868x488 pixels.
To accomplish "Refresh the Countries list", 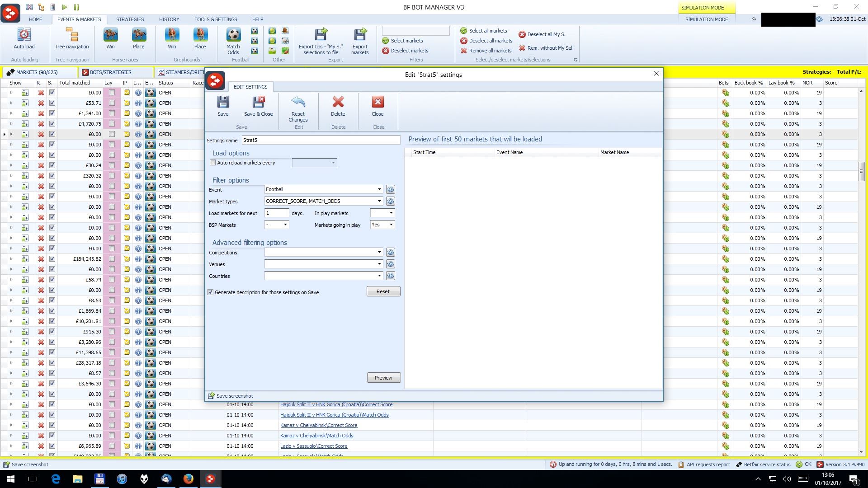I will point(391,276).
